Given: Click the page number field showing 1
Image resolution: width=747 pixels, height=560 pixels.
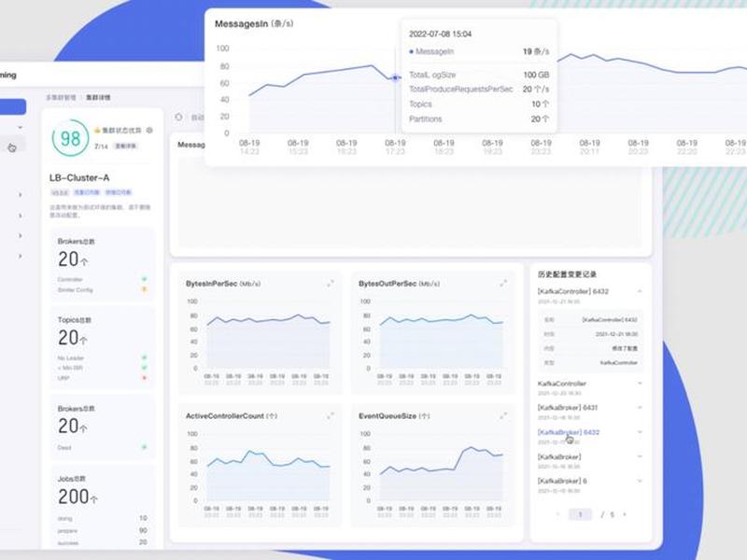Looking at the screenshot, I should point(580,514).
